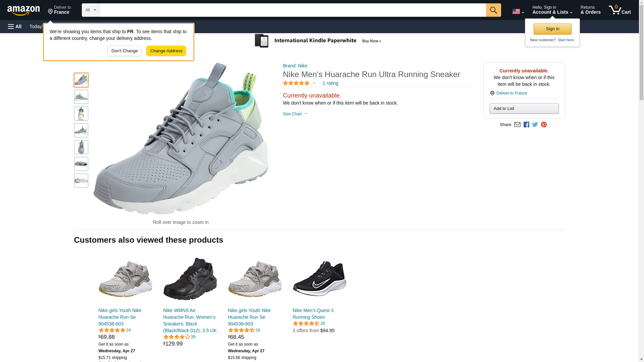The height and width of the screenshot is (362, 644).
Task: Open the language flag selector
Action: point(518,11)
